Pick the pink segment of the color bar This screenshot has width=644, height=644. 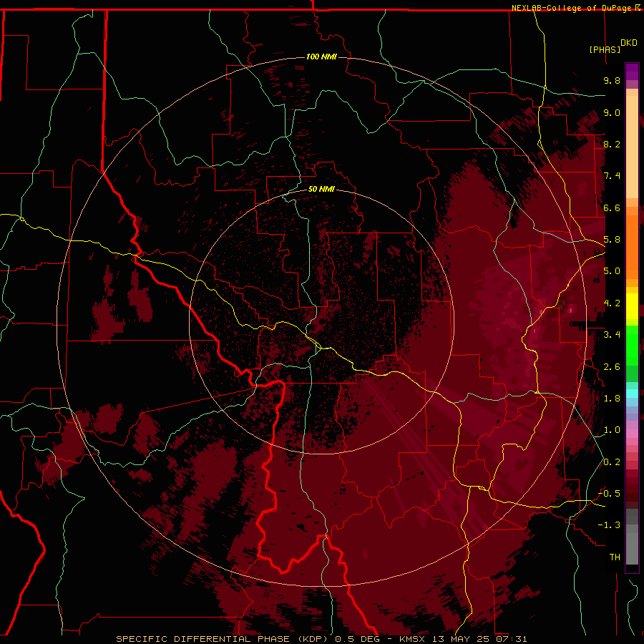coord(632,434)
